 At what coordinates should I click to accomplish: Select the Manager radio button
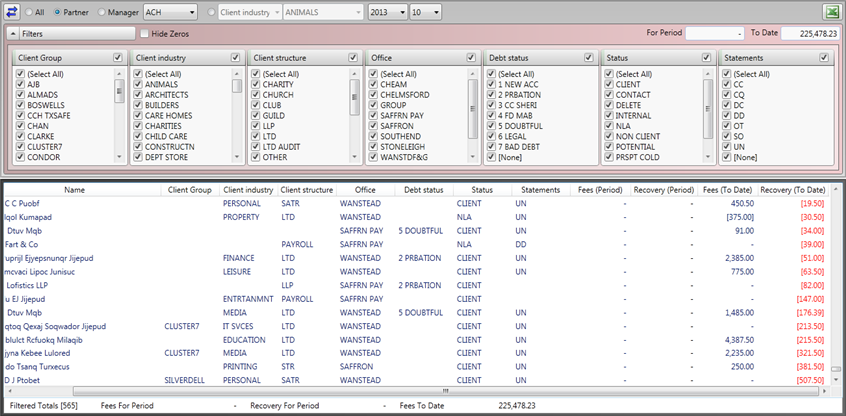point(101,12)
